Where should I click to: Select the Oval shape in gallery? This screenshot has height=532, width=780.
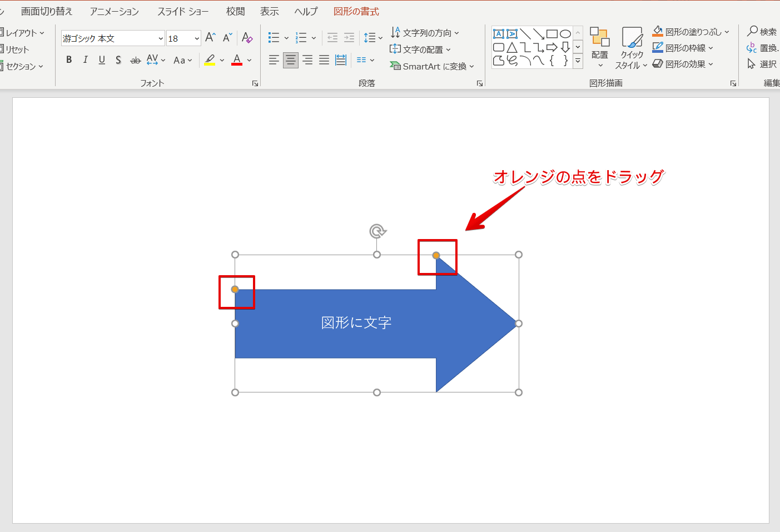pyautogui.click(x=565, y=34)
